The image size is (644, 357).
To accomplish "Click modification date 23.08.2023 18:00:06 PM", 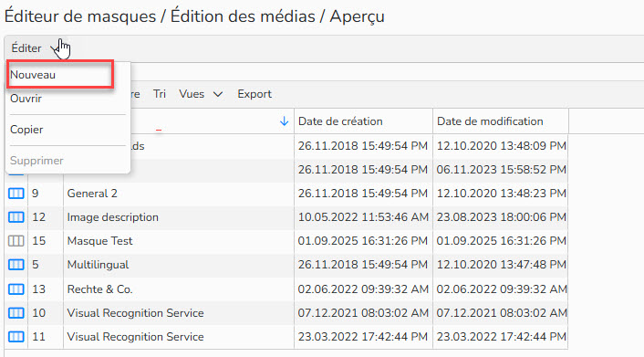I will coord(501,217).
